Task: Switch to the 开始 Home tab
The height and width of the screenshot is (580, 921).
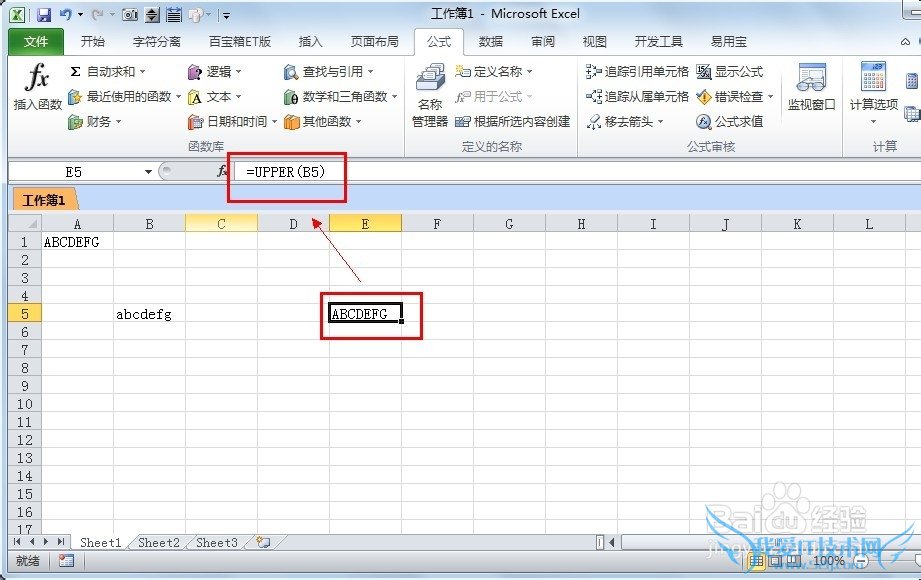Action: click(93, 42)
